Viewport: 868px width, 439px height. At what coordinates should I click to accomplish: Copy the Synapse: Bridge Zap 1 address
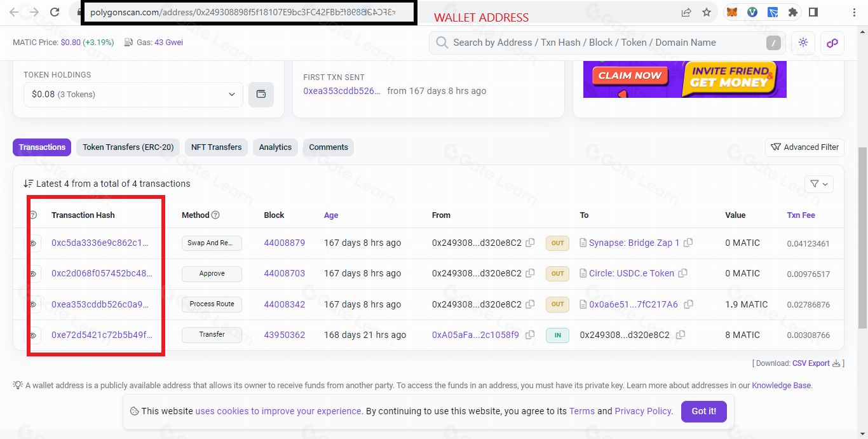tap(688, 243)
